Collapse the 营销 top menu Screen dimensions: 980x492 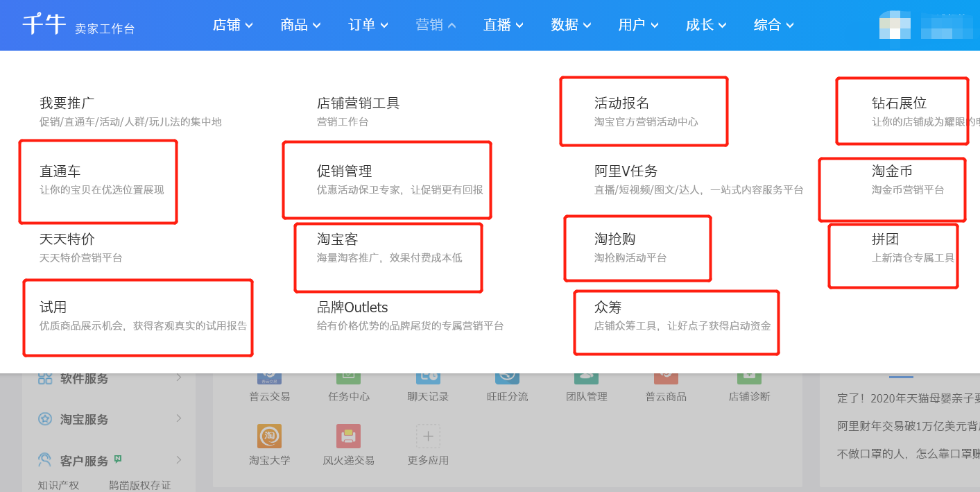(436, 25)
